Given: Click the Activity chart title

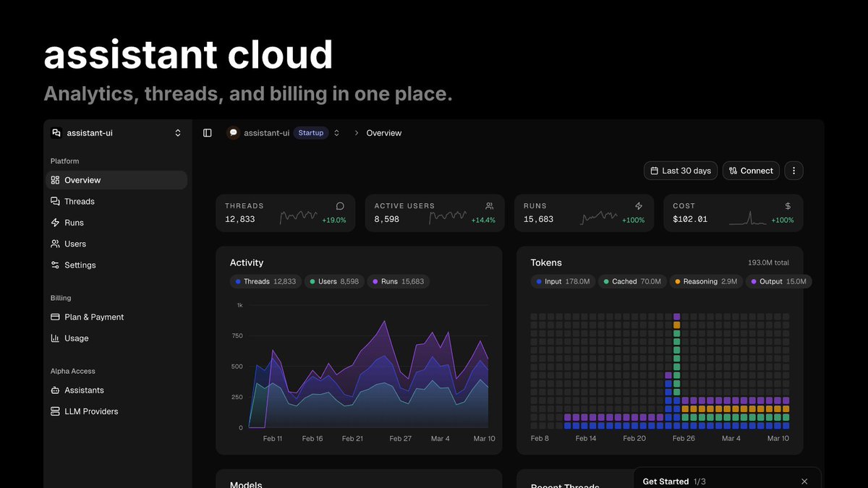Looking at the screenshot, I should pyautogui.click(x=247, y=263).
